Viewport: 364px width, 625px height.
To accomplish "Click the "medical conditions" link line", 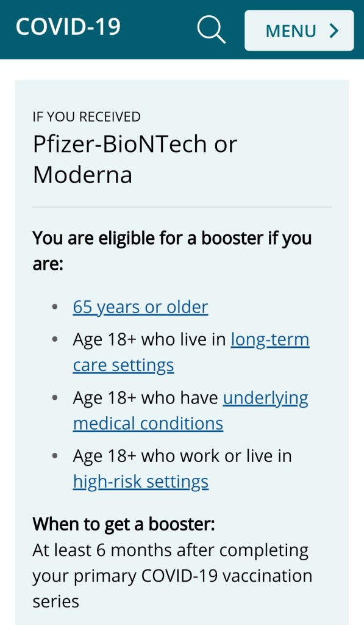I will 148,424.
